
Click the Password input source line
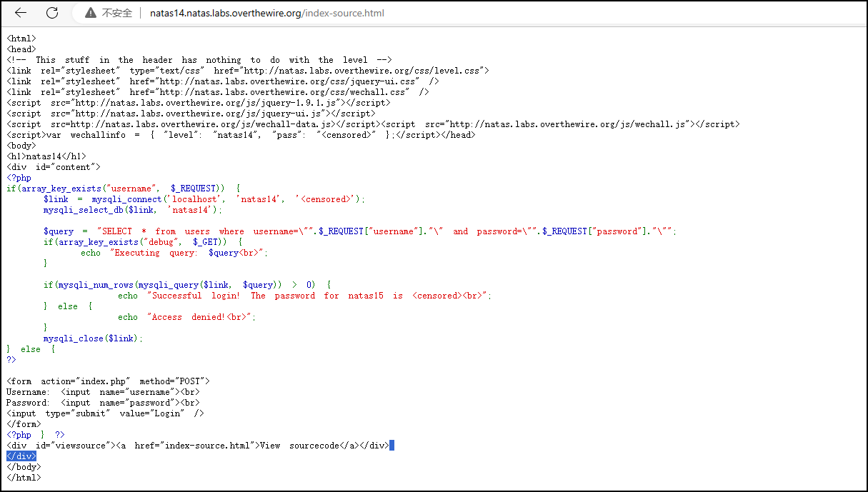tap(103, 403)
